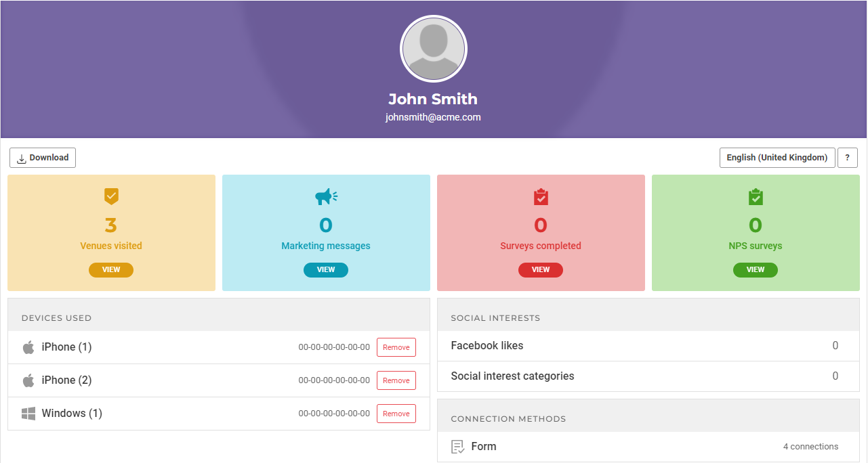
Task: Remove the iPhone (2) device
Action: coord(396,380)
